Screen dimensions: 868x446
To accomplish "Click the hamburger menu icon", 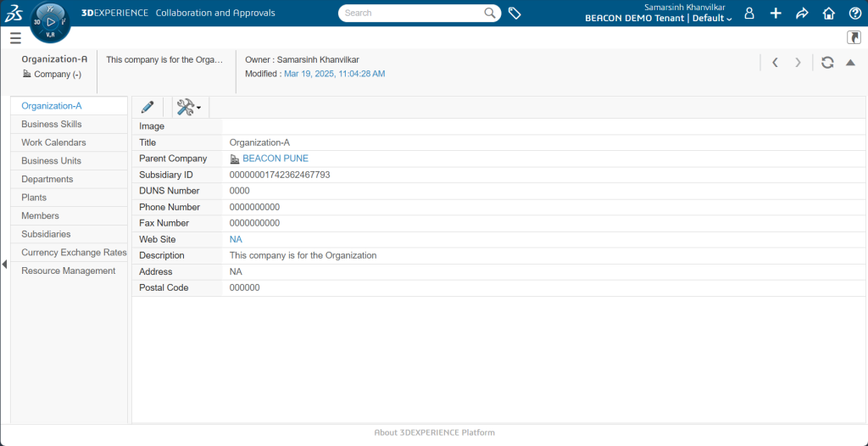I will coord(15,38).
